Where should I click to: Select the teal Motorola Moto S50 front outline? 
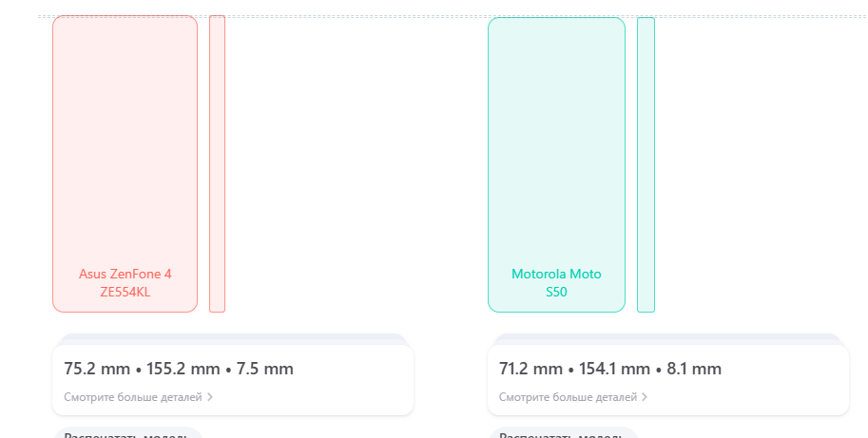tap(556, 143)
